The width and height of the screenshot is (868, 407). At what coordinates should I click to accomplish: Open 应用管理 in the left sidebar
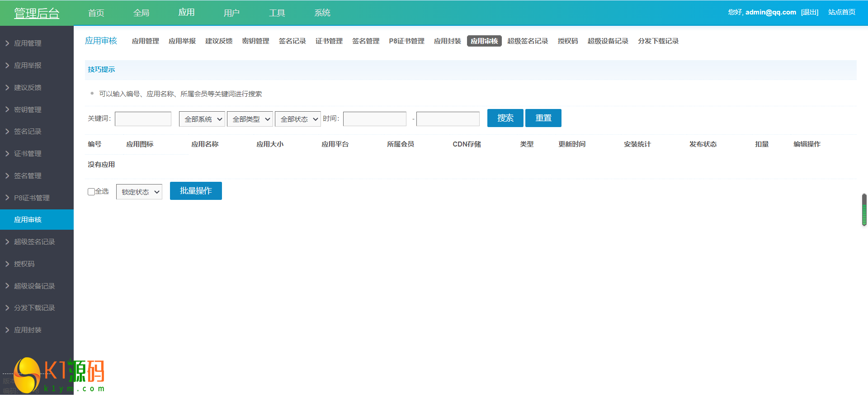(28, 43)
